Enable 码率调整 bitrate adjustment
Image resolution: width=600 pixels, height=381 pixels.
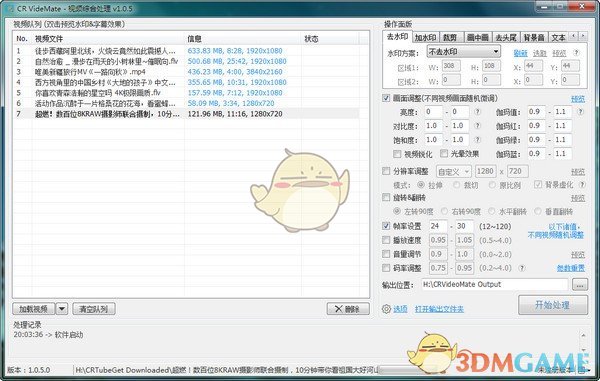386,268
